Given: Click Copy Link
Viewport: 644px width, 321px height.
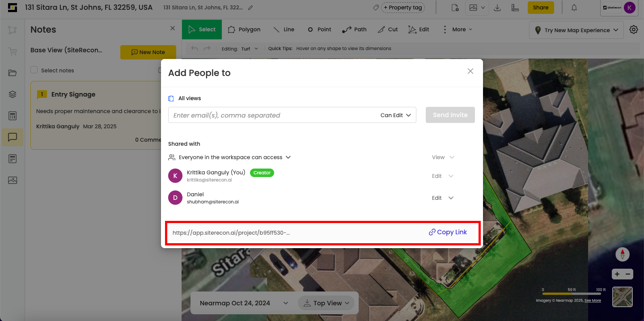Looking at the screenshot, I should click(x=448, y=232).
